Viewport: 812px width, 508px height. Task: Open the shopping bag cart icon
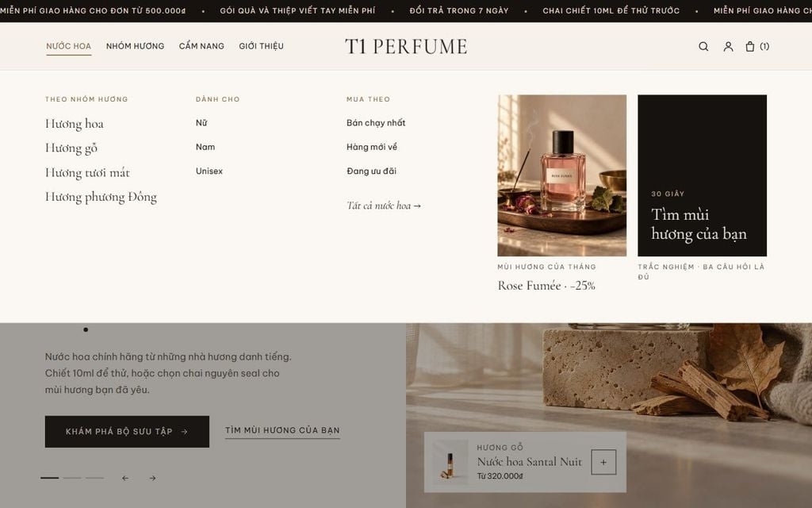[756, 47]
